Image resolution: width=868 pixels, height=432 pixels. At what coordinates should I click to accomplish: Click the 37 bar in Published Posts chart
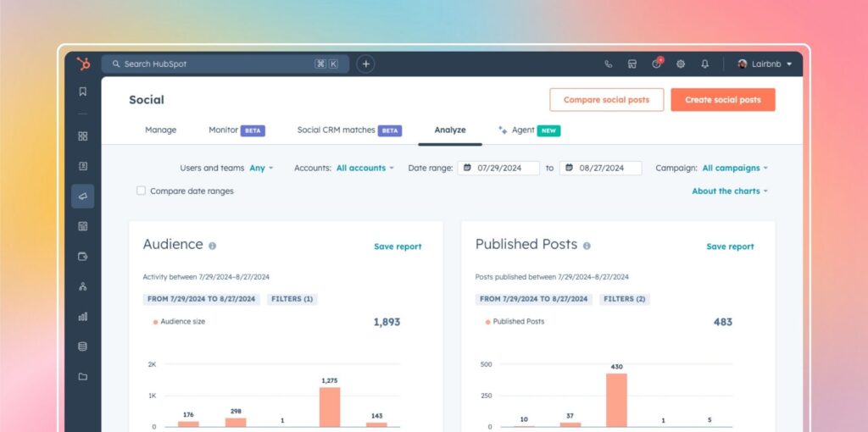[569, 424]
